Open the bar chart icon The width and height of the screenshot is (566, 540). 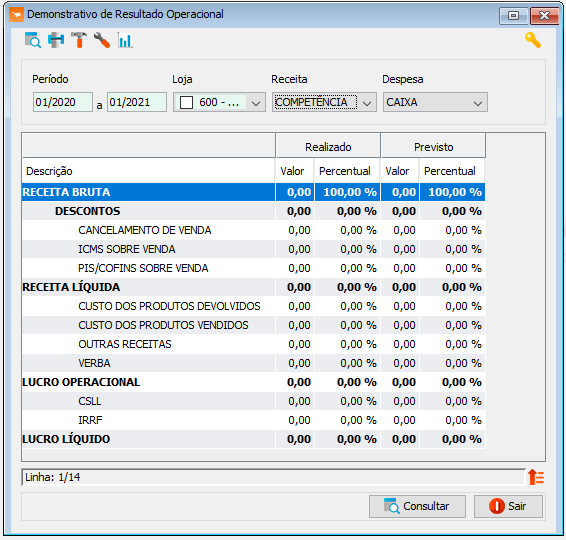point(125,40)
